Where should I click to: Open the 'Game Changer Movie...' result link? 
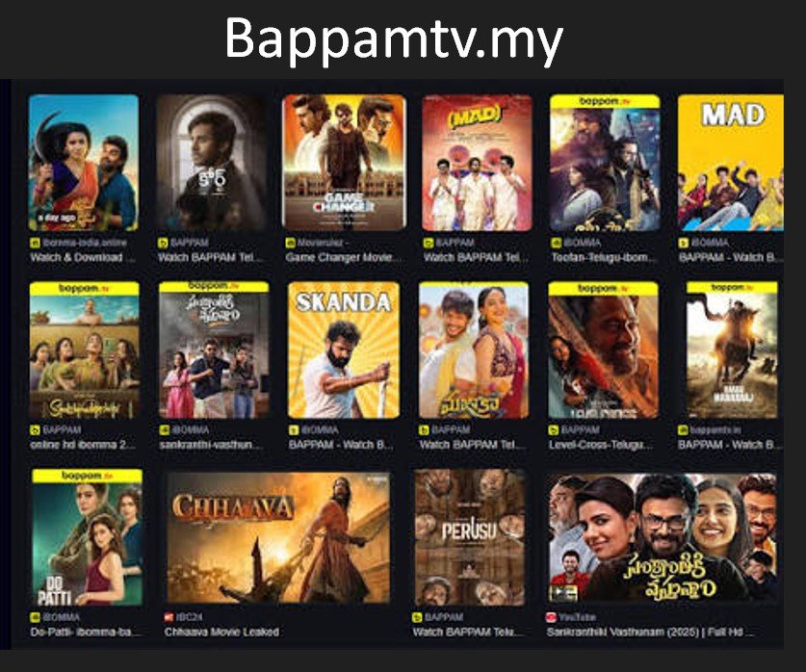tap(344, 257)
